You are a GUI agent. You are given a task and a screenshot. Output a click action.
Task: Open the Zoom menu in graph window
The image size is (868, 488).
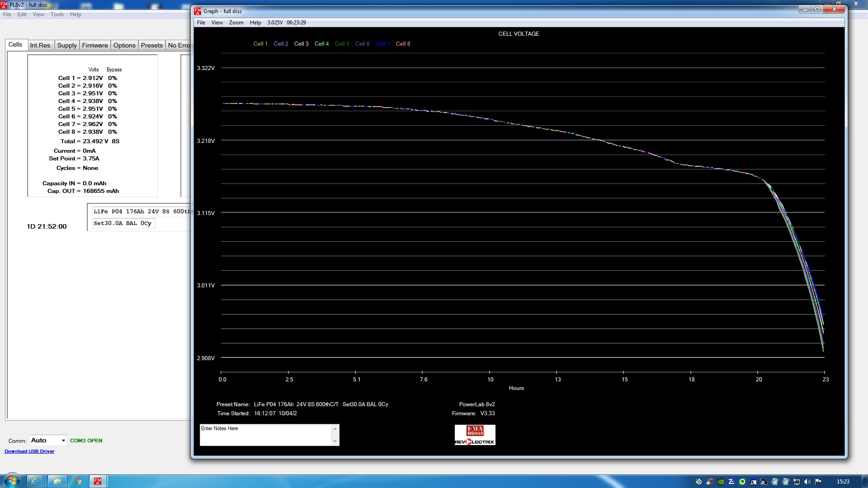click(236, 23)
